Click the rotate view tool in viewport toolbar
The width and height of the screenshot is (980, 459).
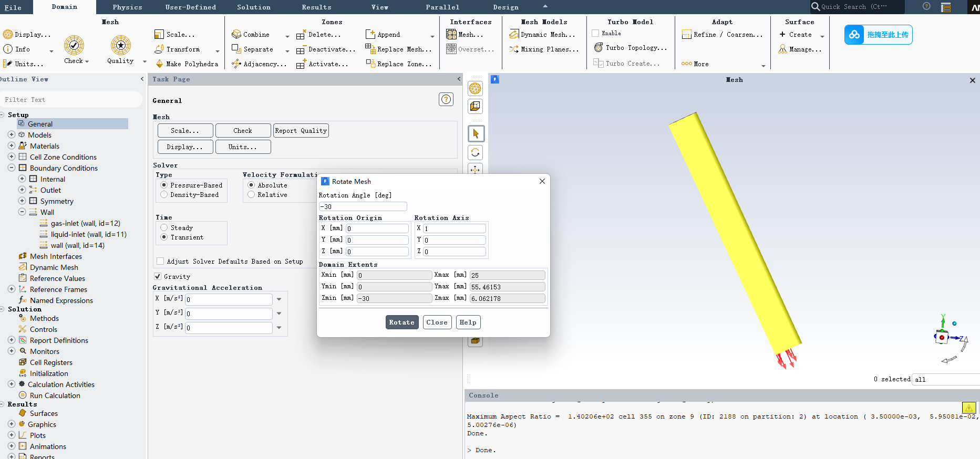476,152
